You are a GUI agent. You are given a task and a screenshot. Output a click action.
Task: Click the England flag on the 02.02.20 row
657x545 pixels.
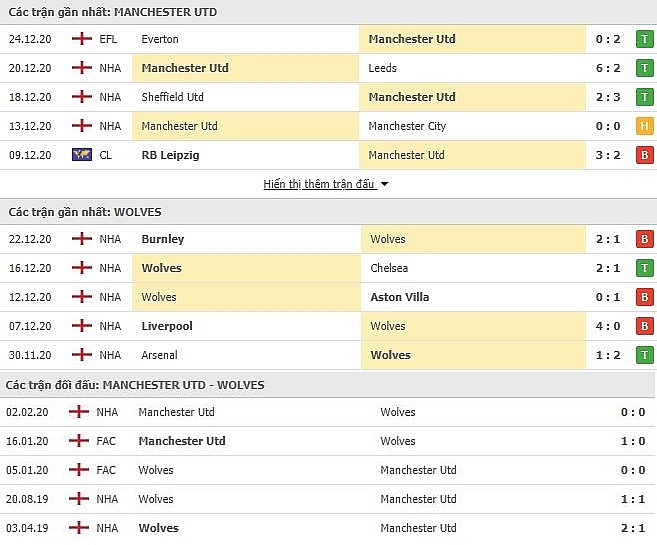click(x=79, y=412)
